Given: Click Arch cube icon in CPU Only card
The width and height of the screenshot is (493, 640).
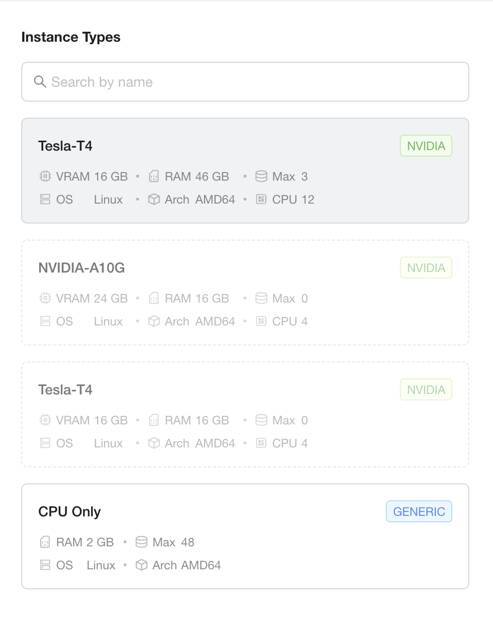Looking at the screenshot, I should pyautogui.click(x=141, y=565).
